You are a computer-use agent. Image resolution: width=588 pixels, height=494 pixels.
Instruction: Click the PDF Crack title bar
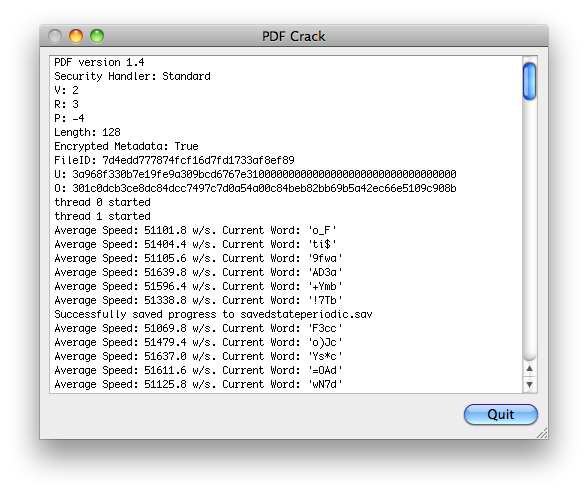pyautogui.click(x=294, y=36)
